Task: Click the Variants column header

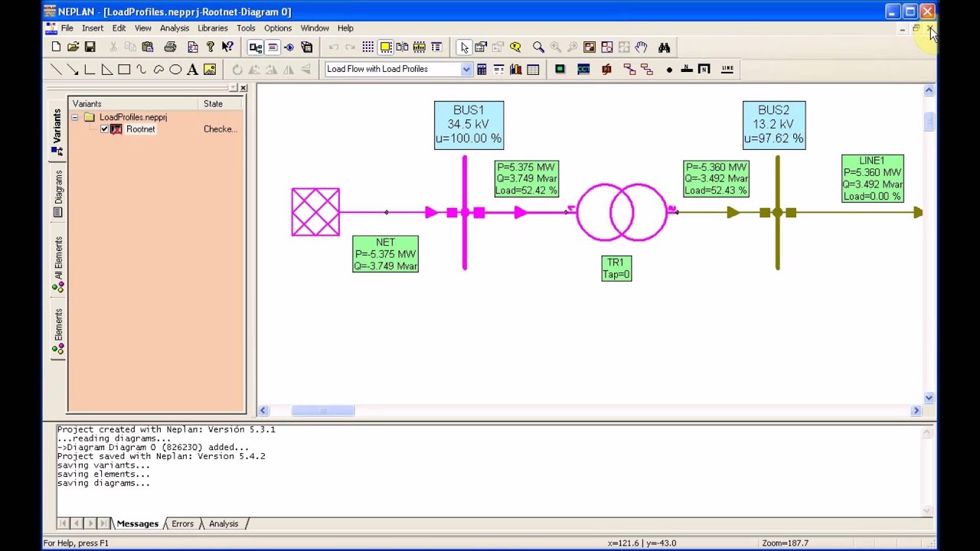Action: click(134, 104)
